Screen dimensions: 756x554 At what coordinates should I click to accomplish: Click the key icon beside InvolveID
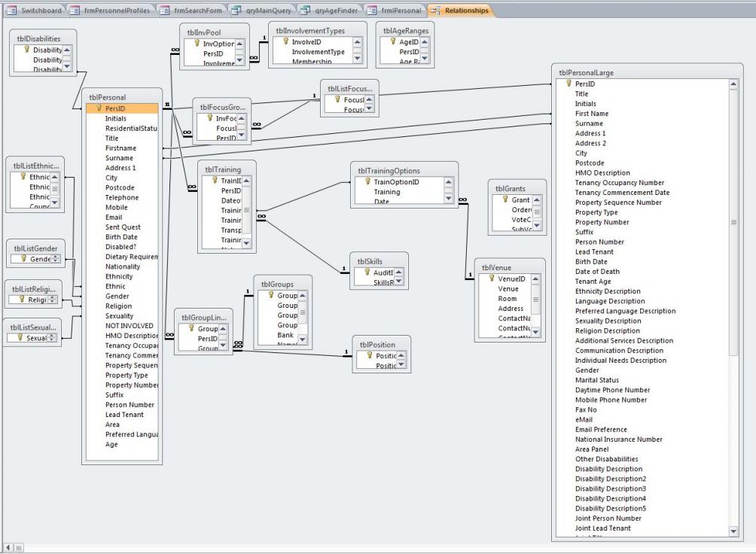tap(285, 42)
